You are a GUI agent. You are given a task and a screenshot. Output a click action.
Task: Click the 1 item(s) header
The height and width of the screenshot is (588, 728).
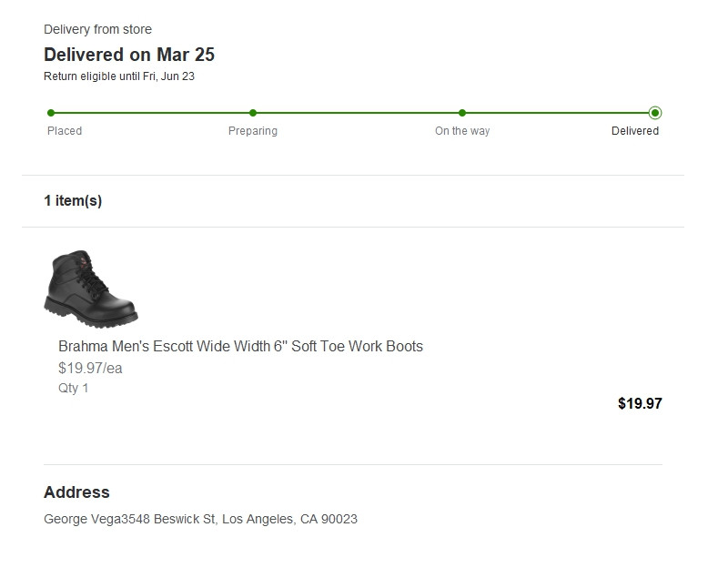pos(73,201)
